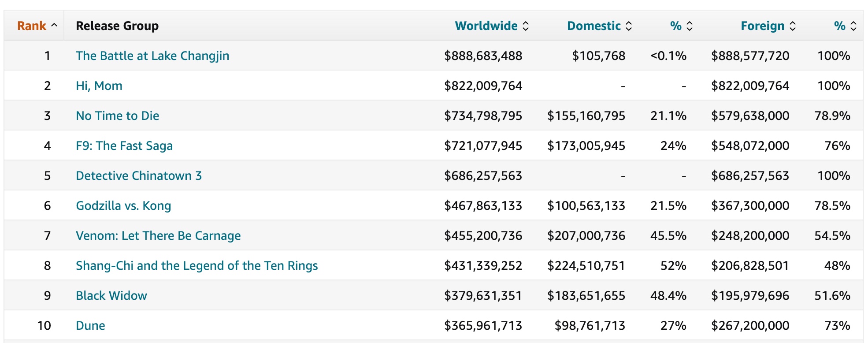Open Godzilla vs. Kong entry
Viewport: 868px width, 343px height.
[x=123, y=205]
